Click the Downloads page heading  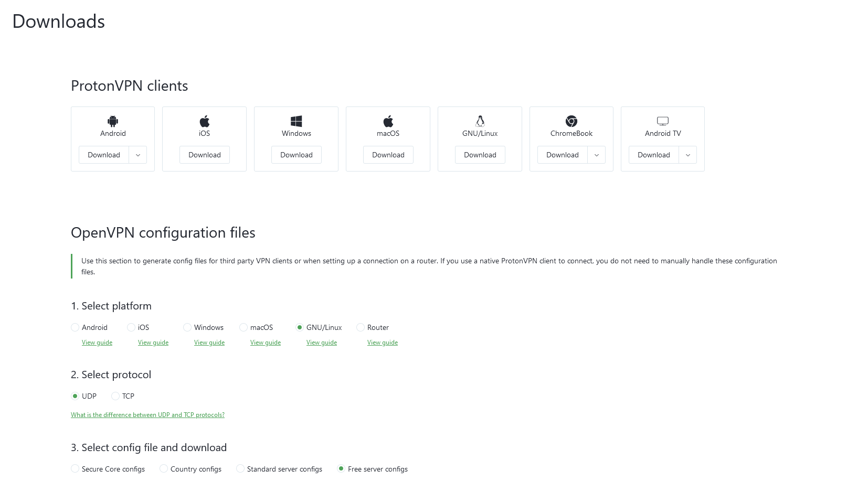(59, 22)
